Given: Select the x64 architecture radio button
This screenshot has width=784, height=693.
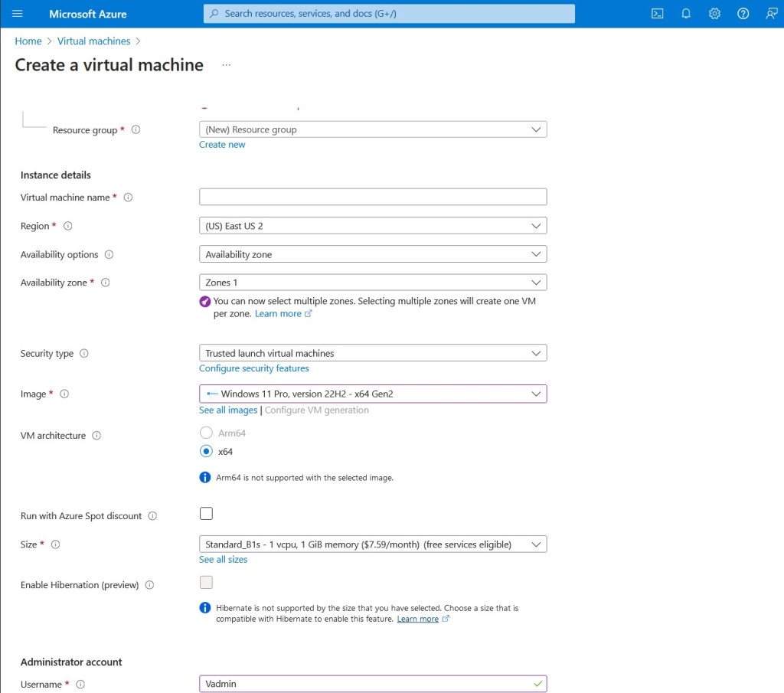Looking at the screenshot, I should [x=206, y=451].
